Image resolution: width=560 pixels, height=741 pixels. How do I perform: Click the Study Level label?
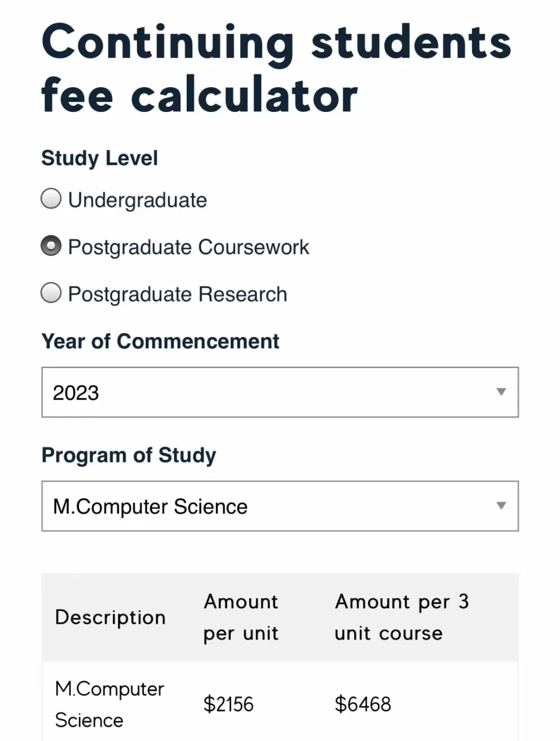pyautogui.click(x=100, y=158)
